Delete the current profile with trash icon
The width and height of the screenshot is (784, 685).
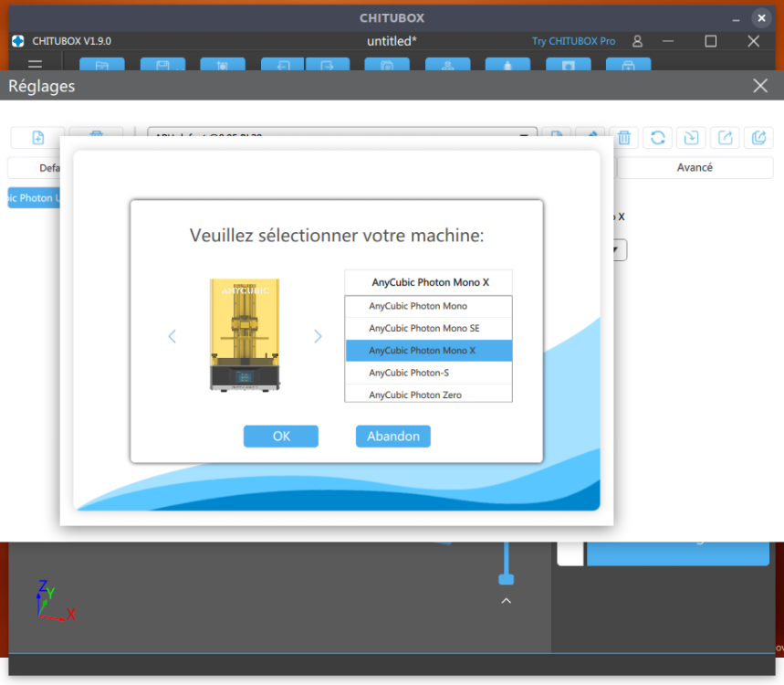tap(624, 138)
